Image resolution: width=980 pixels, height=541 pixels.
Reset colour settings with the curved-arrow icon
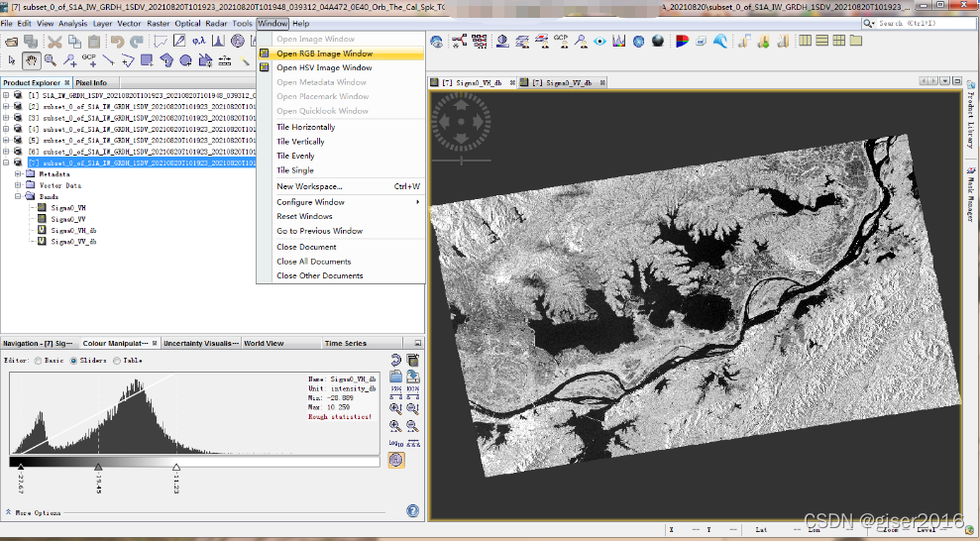396,360
